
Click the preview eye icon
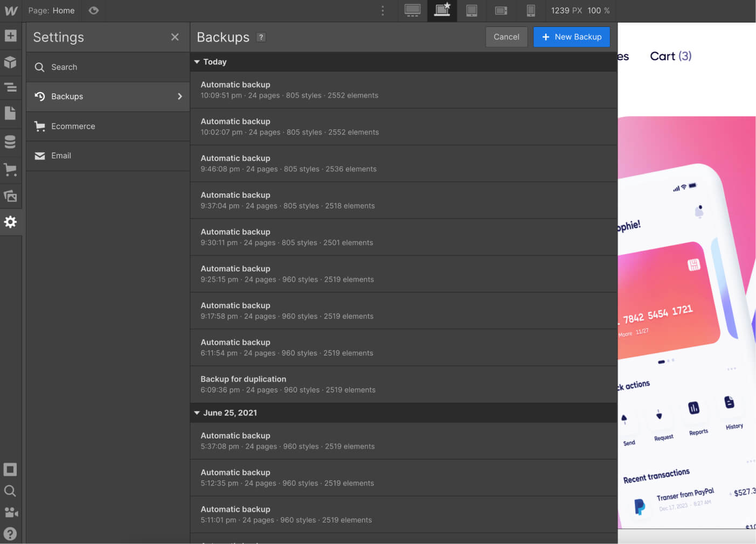point(93,10)
